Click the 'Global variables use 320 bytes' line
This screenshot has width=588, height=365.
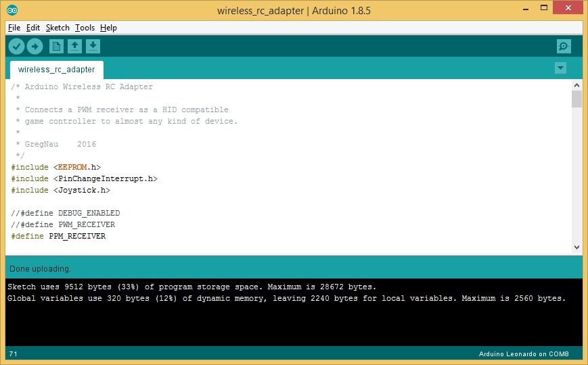coord(286,299)
